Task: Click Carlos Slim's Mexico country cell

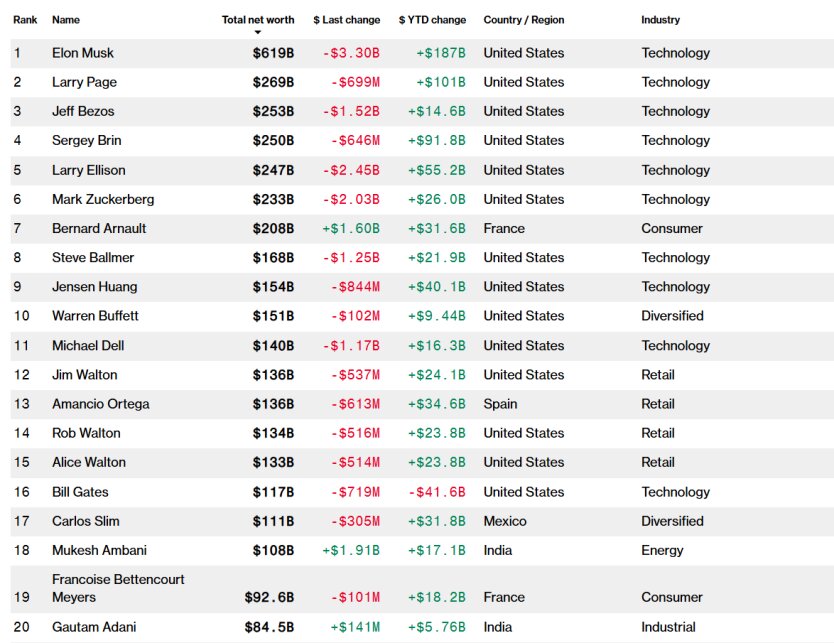Action: tap(505, 521)
